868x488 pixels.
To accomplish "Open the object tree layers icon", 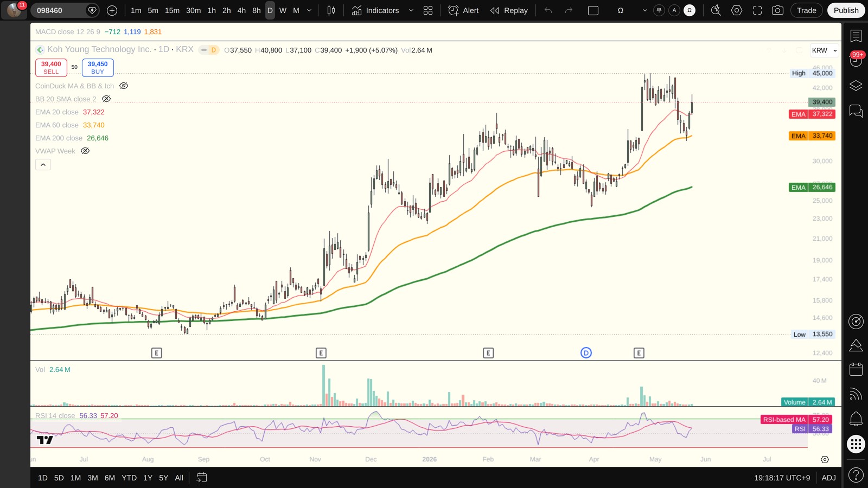I will 856,86.
